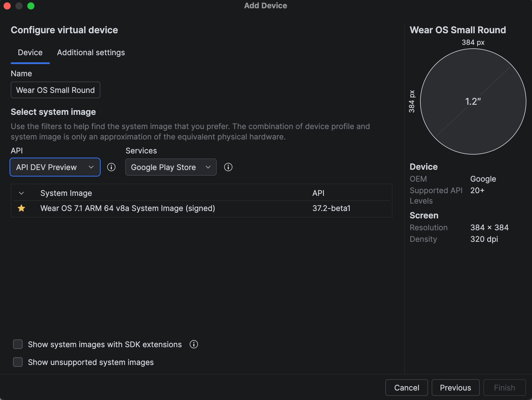Open the Google Play Store services dropdown
532x400 pixels.
point(171,167)
